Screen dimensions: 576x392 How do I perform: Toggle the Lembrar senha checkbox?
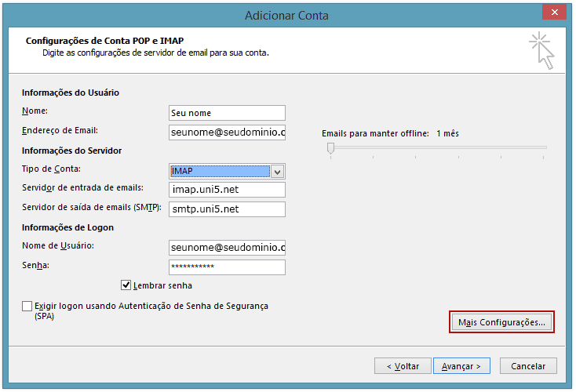126,285
